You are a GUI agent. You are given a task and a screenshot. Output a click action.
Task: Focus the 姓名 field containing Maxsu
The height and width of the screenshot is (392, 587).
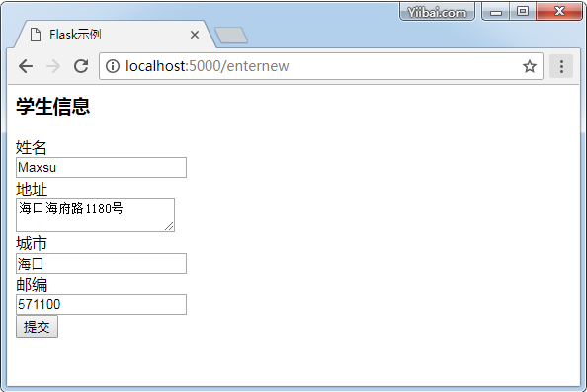(101, 167)
